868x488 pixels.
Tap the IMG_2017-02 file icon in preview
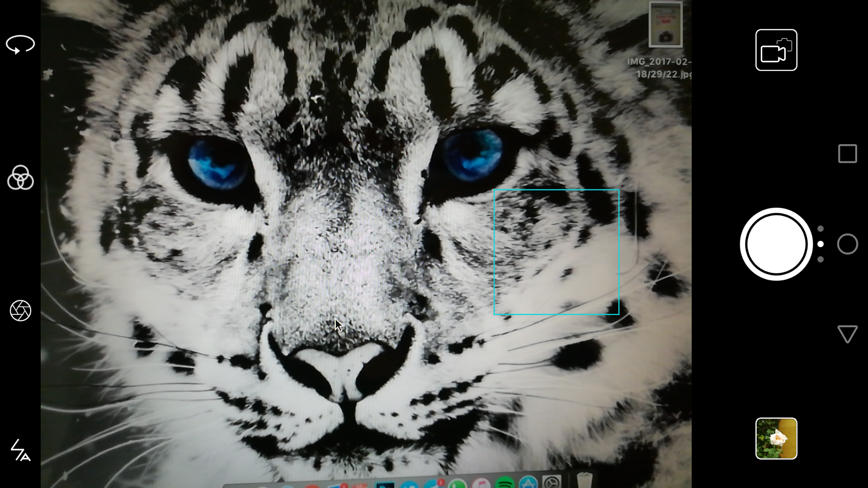(665, 25)
